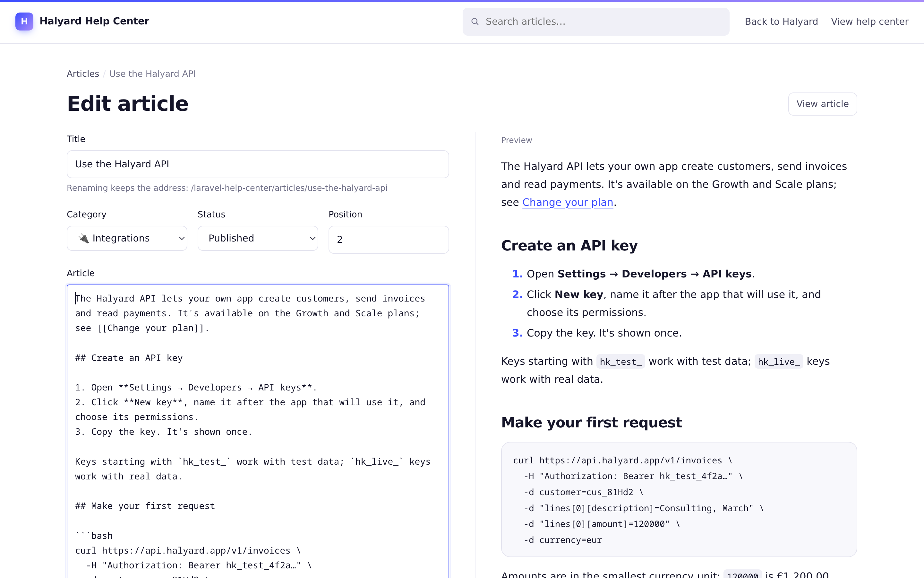Follow the Change your plan preview link
Viewport: 924px width, 578px height.
tap(567, 202)
